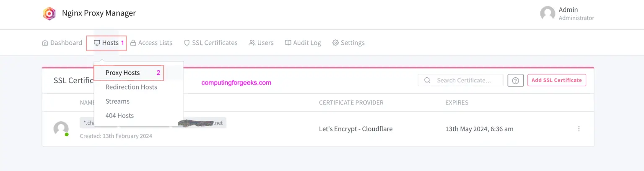Click the SSL Certificates shield icon

(187, 43)
